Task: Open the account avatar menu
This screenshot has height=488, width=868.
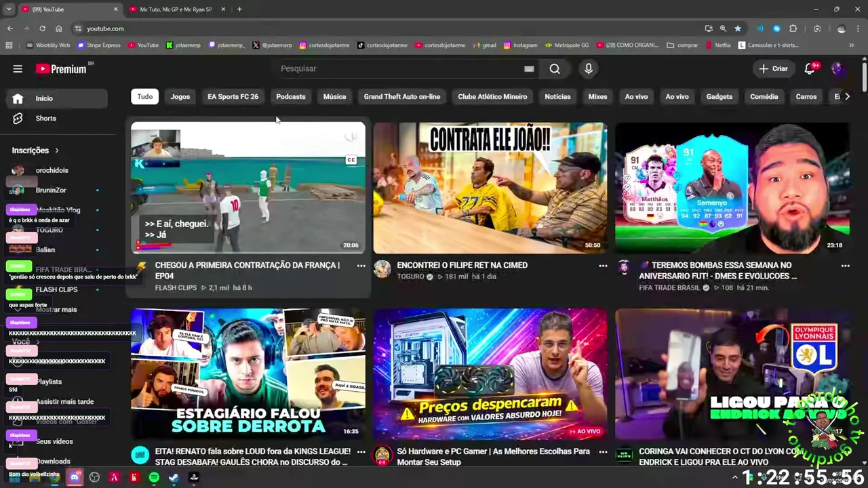Action: click(837, 68)
